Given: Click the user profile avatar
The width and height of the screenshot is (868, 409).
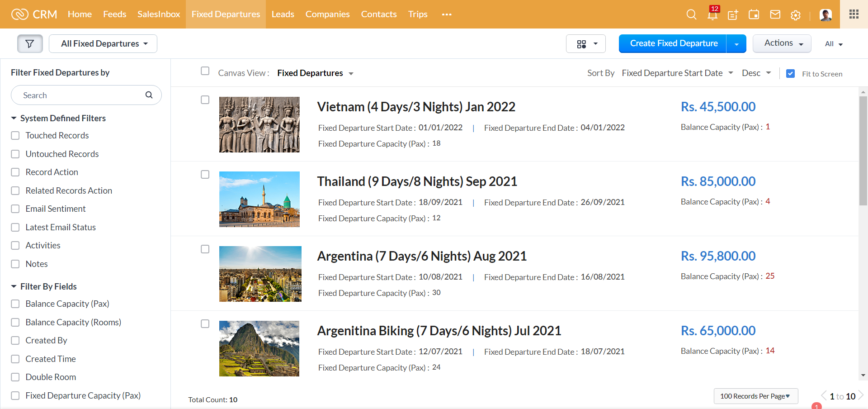Looking at the screenshot, I should click(826, 14).
